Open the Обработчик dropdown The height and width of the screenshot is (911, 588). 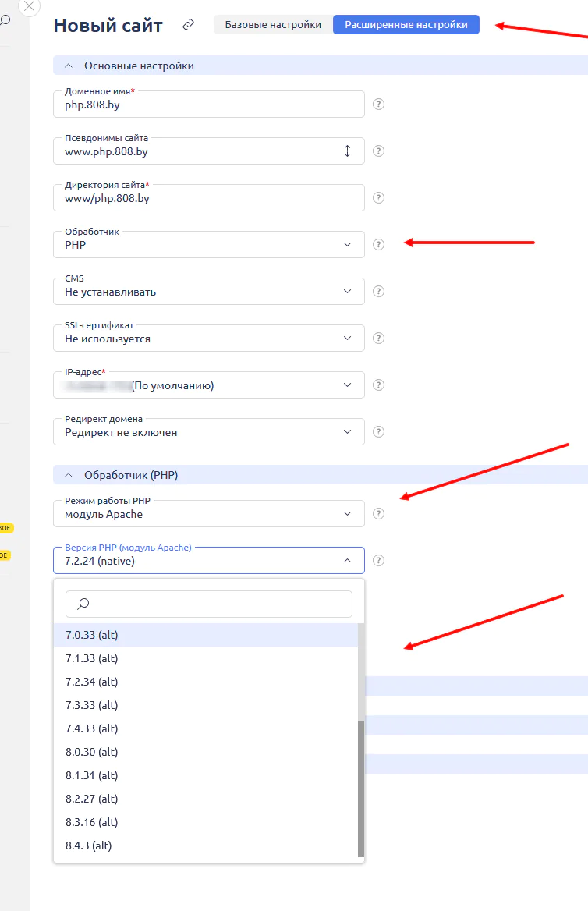click(x=208, y=245)
